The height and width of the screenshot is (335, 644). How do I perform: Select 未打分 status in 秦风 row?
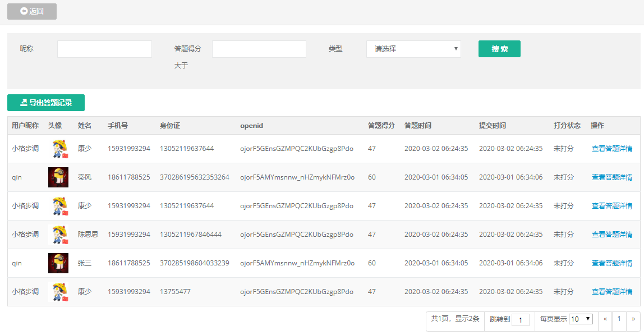(563, 177)
